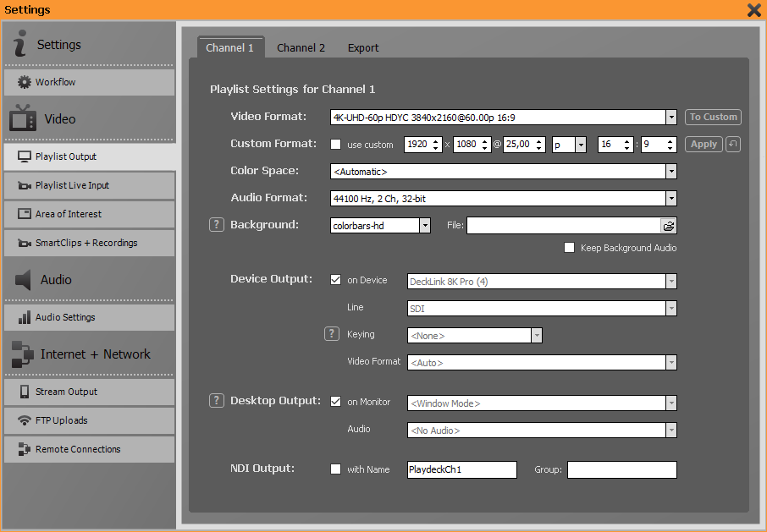Switch to the Channel 2 tab
767x532 pixels.
coord(301,48)
